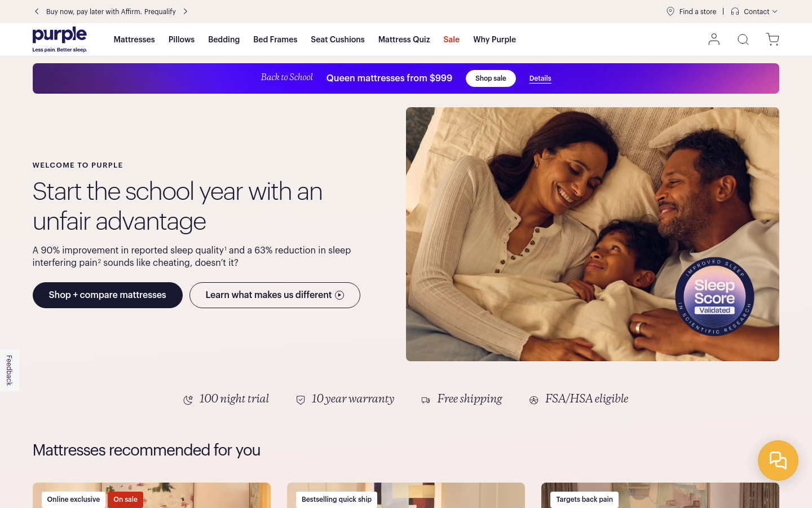Open the Sale menu item
Screen dimensions: 812x508
point(452,40)
